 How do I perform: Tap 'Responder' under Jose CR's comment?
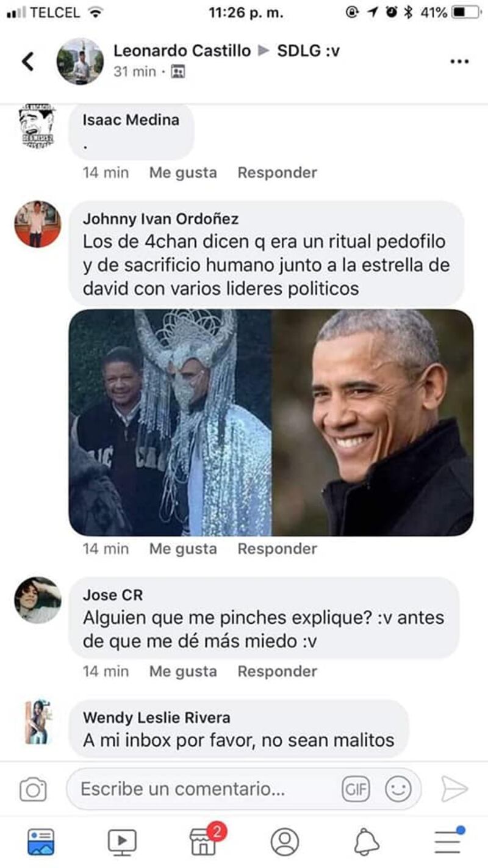click(278, 671)
